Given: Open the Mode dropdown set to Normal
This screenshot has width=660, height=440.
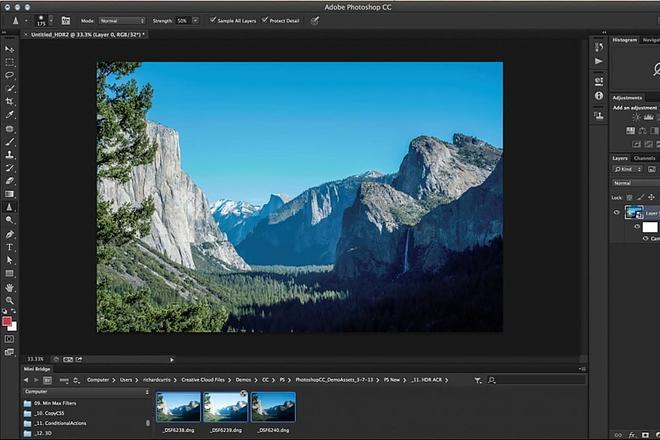Looking at the screenshot, I should (122, 21).
